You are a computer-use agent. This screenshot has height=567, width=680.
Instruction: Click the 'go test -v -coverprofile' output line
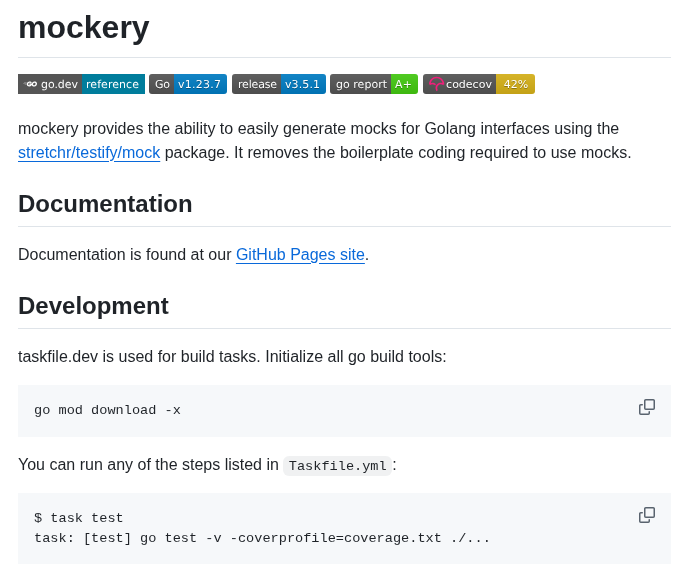point(262,538)
